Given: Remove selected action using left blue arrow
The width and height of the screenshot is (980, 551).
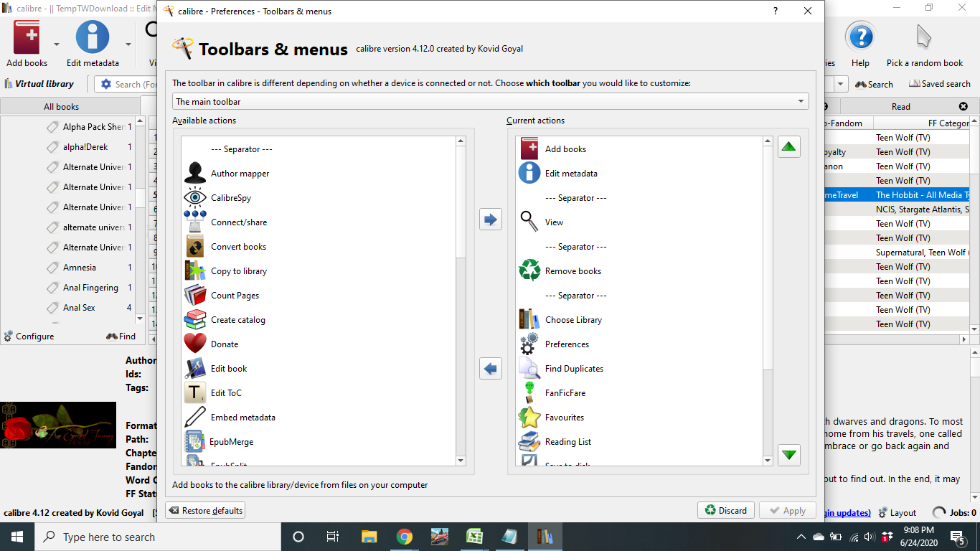Looking at the screenshot, I should coord(491,369).
